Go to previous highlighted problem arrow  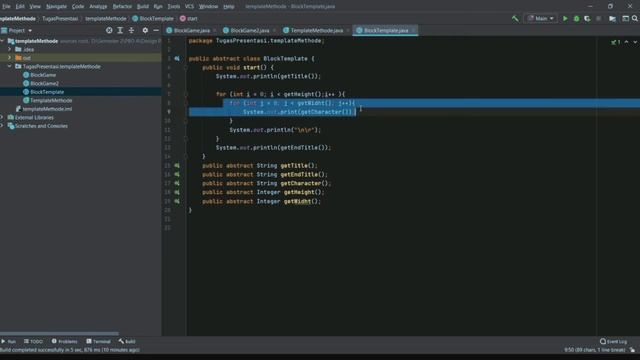(627, 42)
